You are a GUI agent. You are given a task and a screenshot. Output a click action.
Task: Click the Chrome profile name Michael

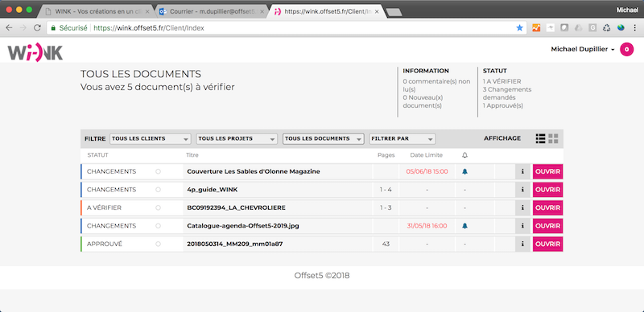tap(628, 10)
